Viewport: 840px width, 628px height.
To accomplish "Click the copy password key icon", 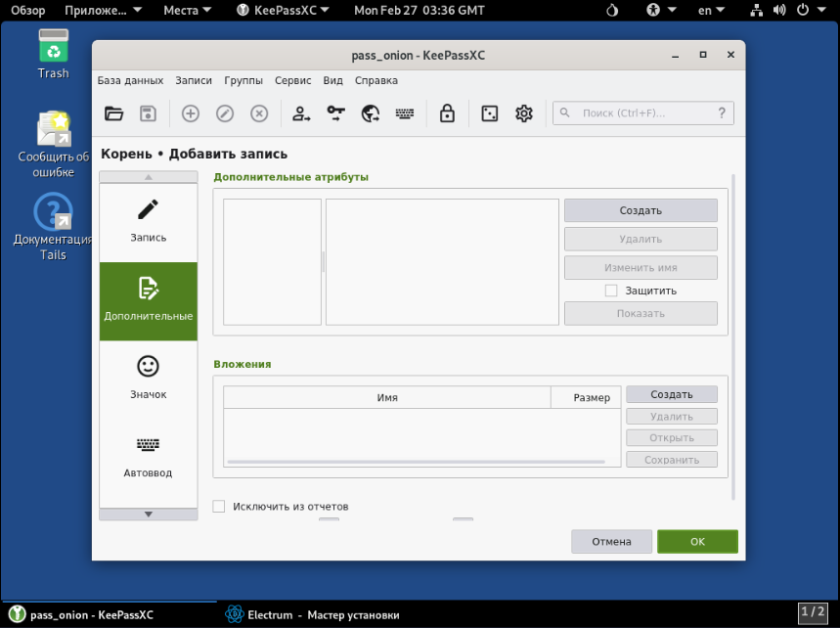I will point(336,113).
